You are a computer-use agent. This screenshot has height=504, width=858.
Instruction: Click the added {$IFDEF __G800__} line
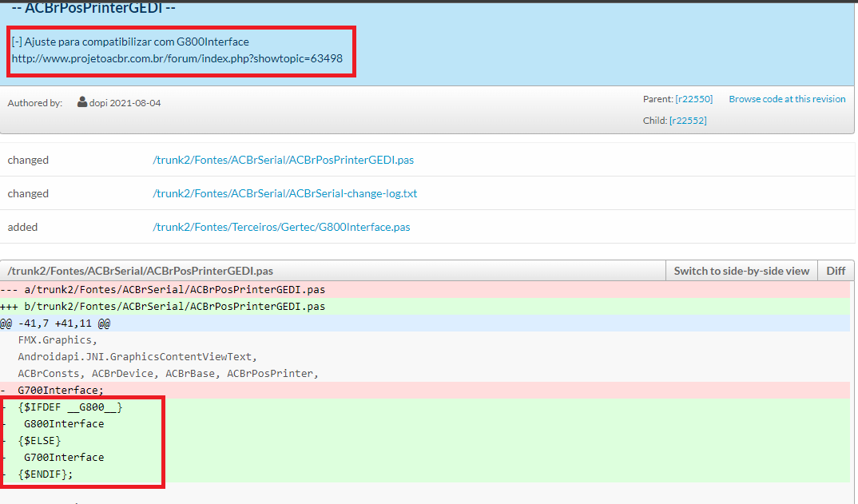tap(425, 407)
